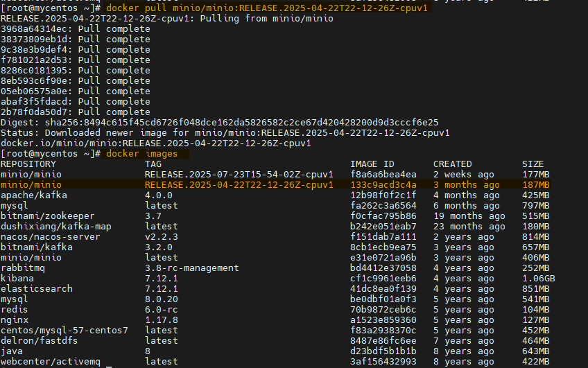This screenshot has width=588, height=368.
Task: Click the bitnami/kafka repository name
Action: click(36, 247)
